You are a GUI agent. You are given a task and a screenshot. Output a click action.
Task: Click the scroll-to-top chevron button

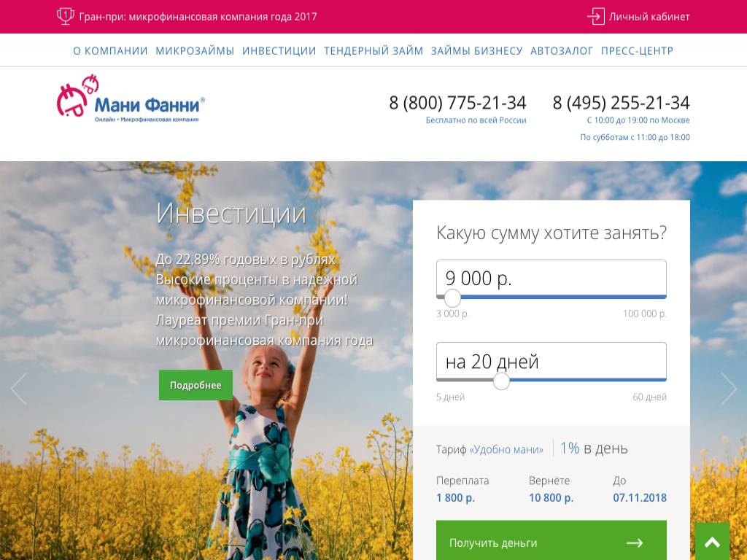[712, 542]
